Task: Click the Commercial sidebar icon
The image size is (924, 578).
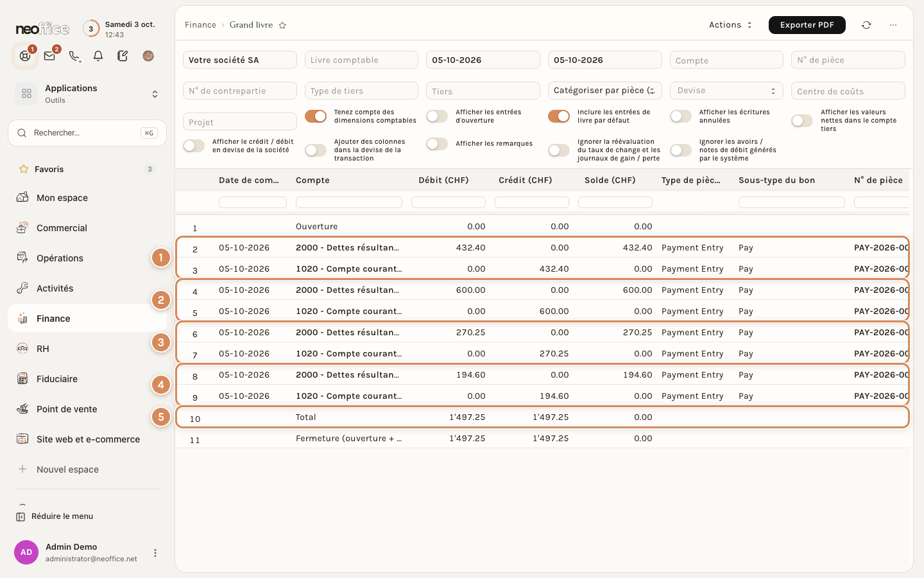Action: [22, 228]
